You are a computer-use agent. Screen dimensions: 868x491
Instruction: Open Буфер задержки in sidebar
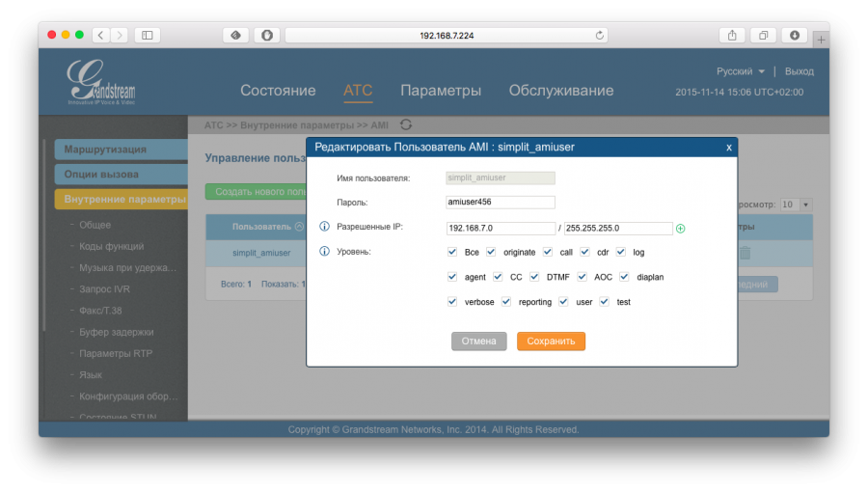(x=117, y=332)
